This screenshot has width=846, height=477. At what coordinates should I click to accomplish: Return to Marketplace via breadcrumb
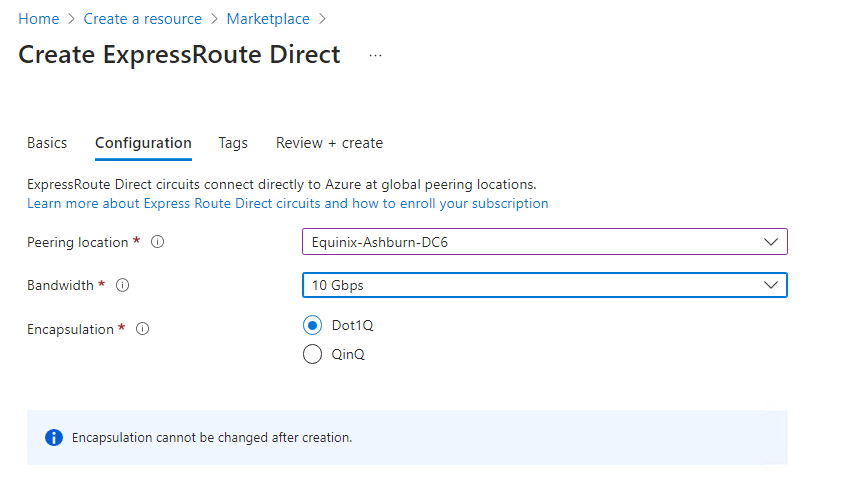[268, 19]
